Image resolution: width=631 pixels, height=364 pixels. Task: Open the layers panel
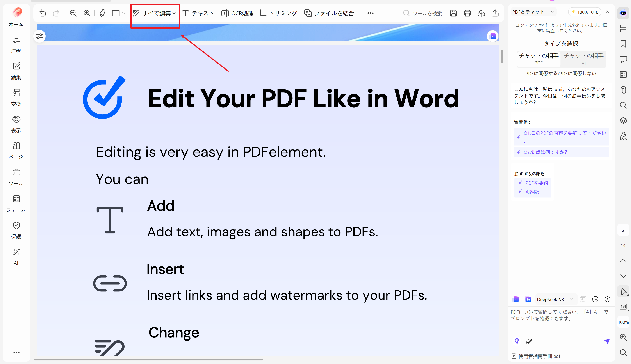(x=623, y=121)
